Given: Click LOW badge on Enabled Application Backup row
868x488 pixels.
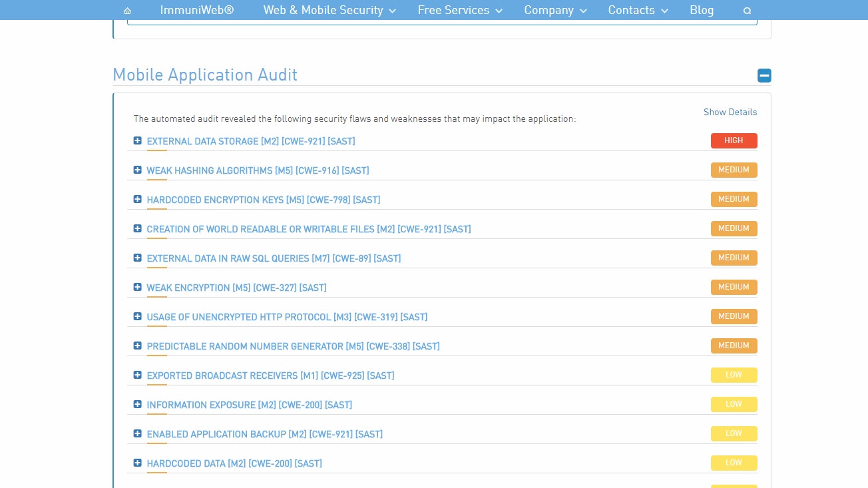Looking at the screenshot, I should (x=734, y=433).
